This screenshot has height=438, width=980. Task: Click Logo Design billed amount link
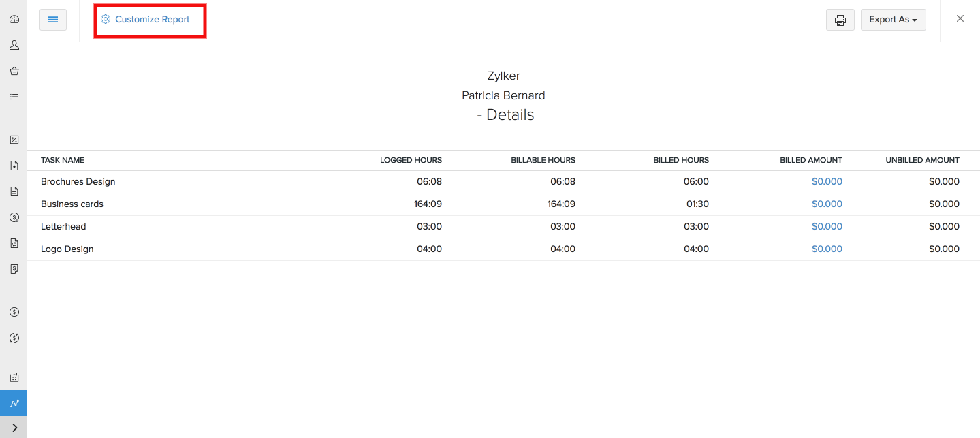point(827,249)
